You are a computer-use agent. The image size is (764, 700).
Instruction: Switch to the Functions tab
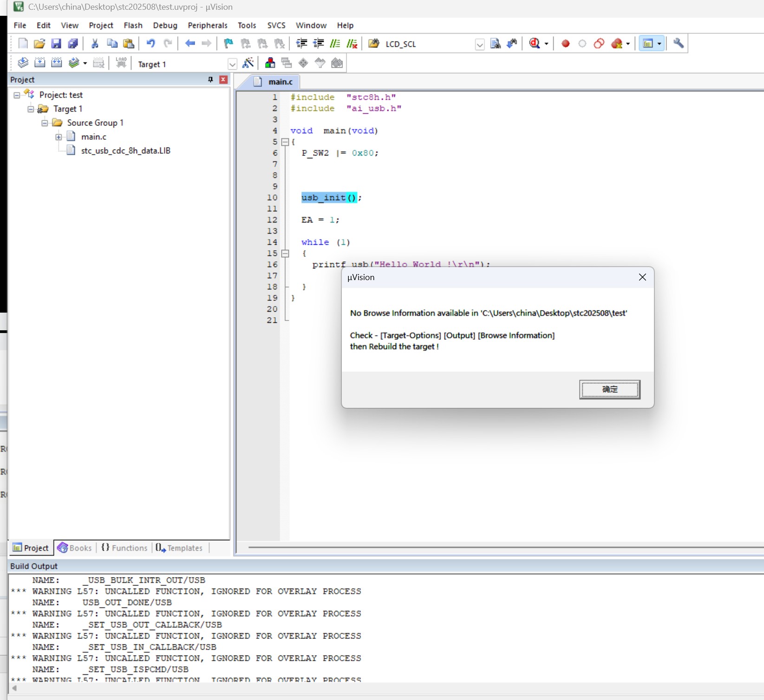(124, 548)
